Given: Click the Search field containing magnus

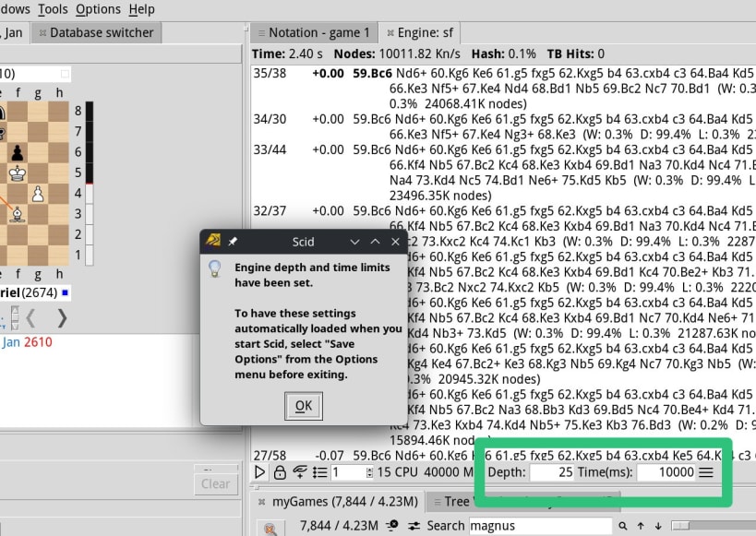Looking at the screenshot, I should coord(540,526).
